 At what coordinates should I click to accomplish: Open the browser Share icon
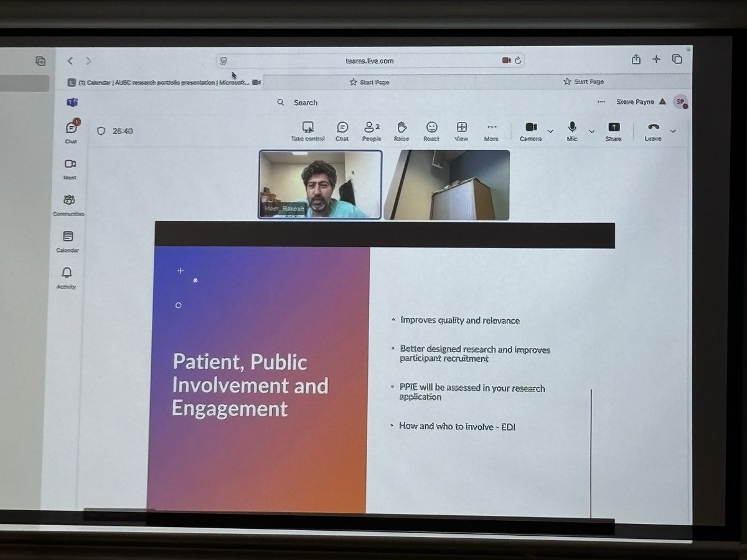636,59
